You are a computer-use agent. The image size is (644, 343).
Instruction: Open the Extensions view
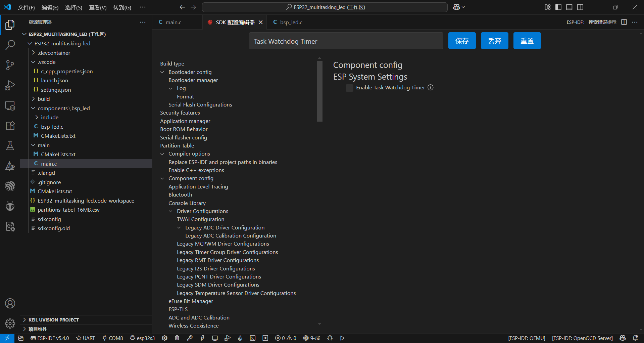coord(10,126)
